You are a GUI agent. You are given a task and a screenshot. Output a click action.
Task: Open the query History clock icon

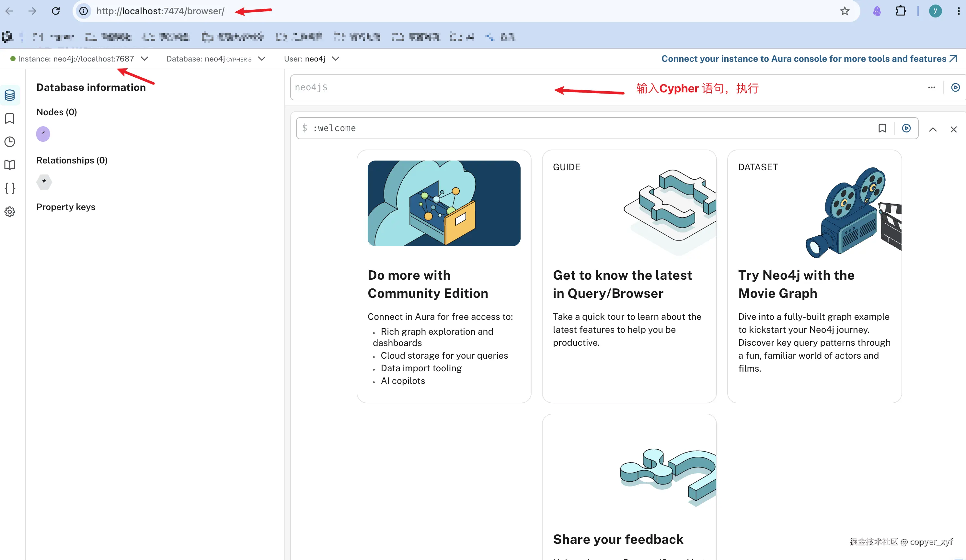(10, 142)
